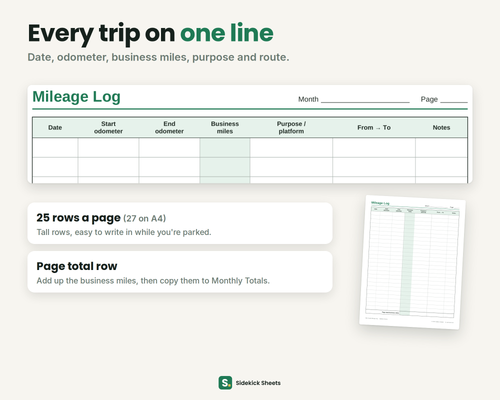Screen dimensions: 500x400
Task: Select the 'Date' column header
Action: (x=55, y=127)
